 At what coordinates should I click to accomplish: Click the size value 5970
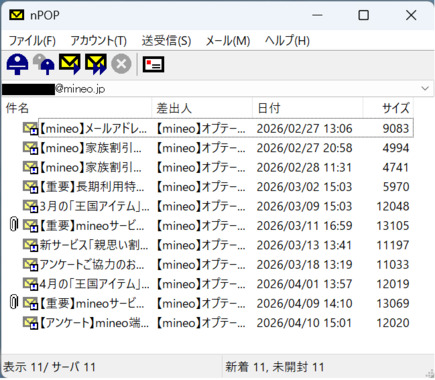(x=396, y=187)
